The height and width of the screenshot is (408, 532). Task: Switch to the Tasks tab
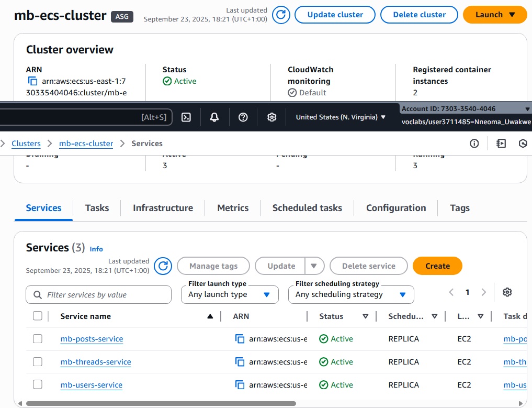coord(97,208)
